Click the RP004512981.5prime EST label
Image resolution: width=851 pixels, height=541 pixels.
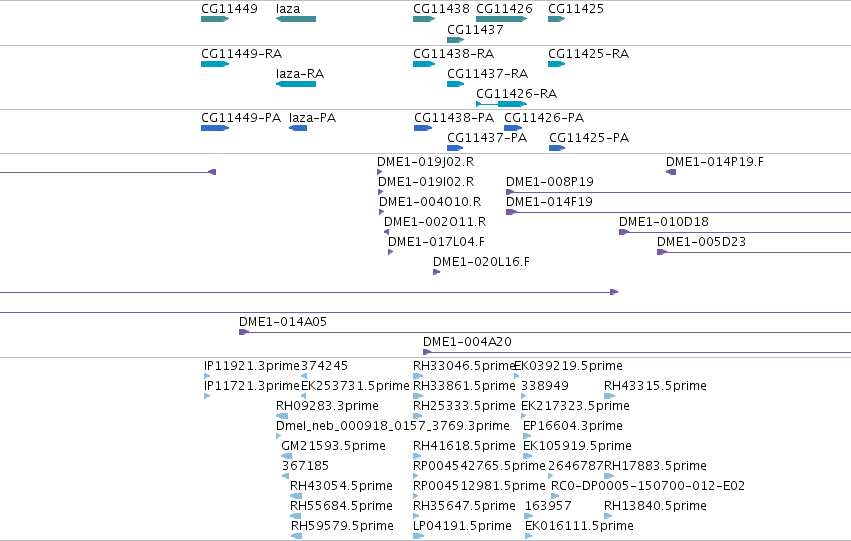click(x=479, y=486)
